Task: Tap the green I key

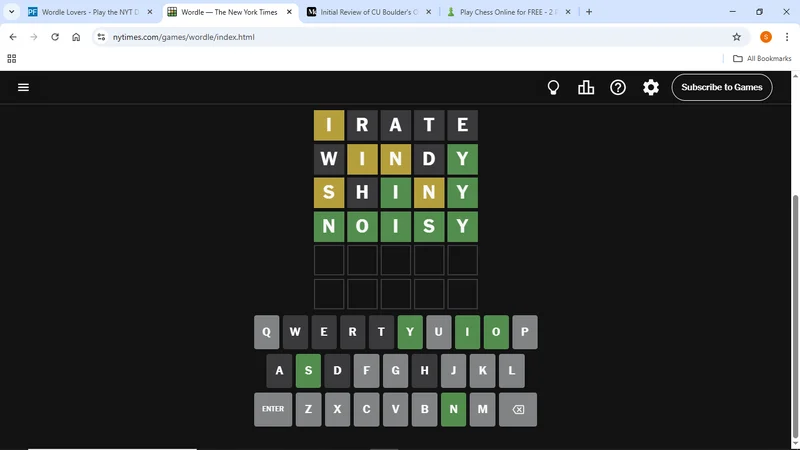Action: (x=467, y=332)
